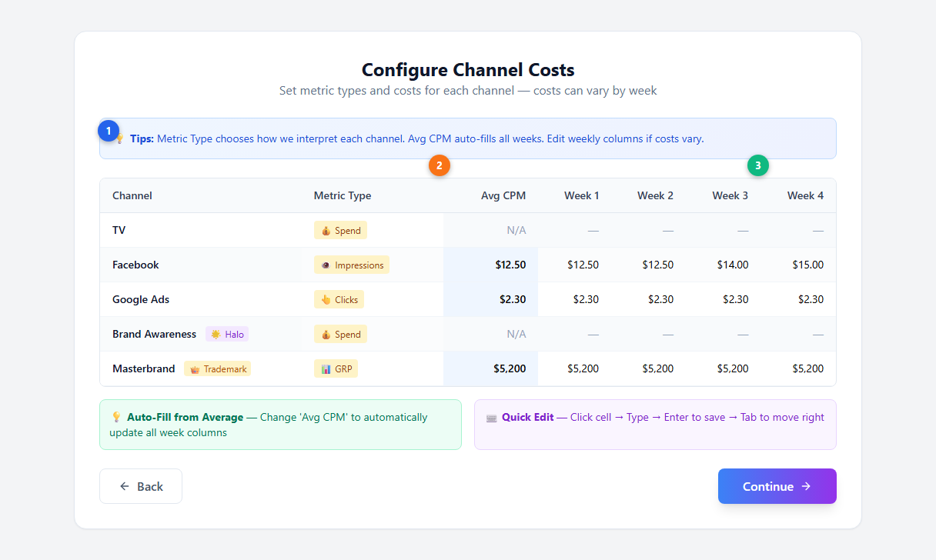Go back with the Back button
The image size is (936, 560).
coord(141,486)
